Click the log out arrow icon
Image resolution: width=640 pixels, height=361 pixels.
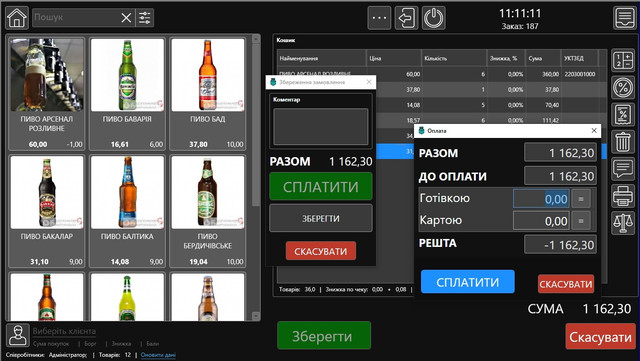coord(407,18)
